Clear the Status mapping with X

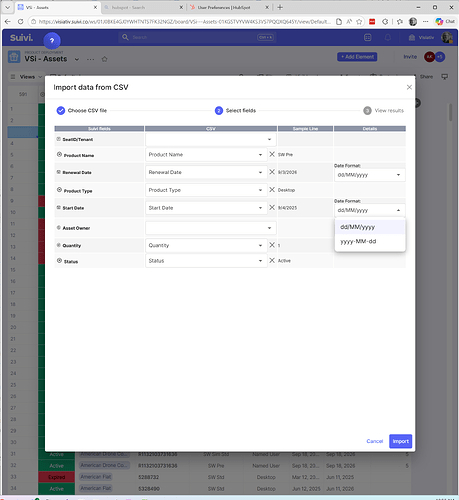coord(272,260)
